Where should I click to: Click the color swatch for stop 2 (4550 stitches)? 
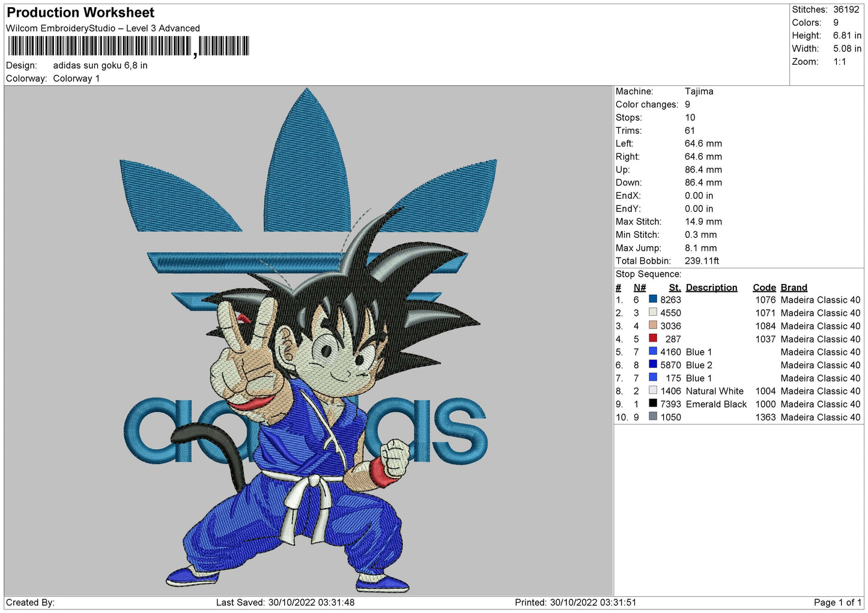pyautogui.click(x=653, y=312)
